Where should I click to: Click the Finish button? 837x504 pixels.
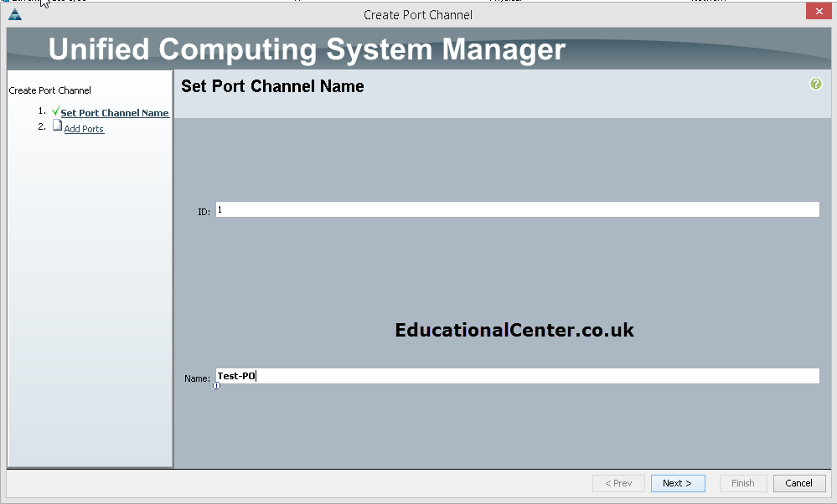tap(743, 483)
